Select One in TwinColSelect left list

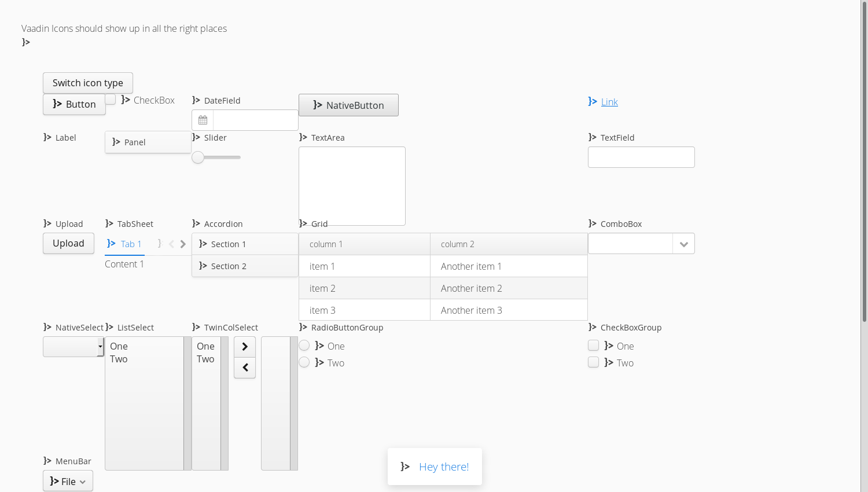click(x=206, y=346)
